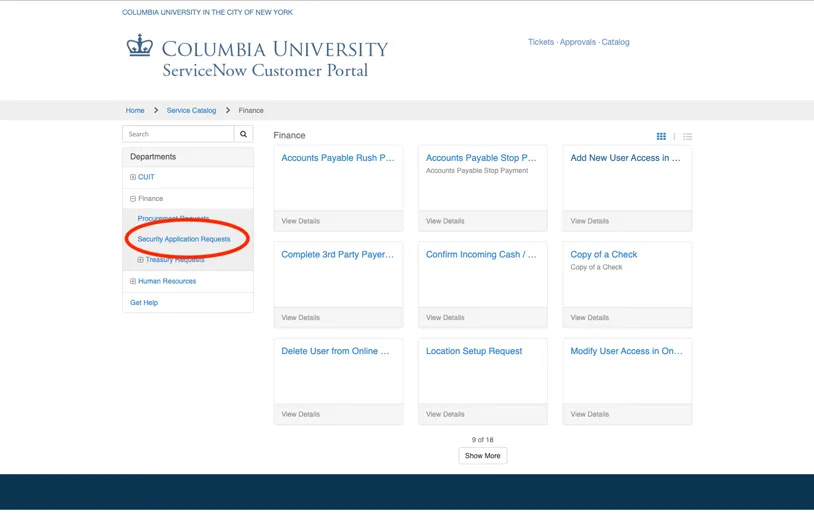Open Copy of a Check item
The width and height of the screenshot is (814, 520).
click(x=604, y=254)
